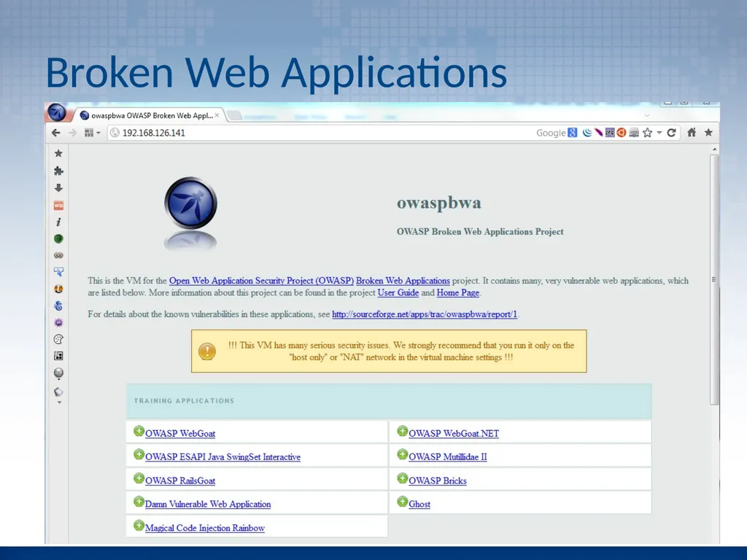Expand the OWASP RailsGoat plus icon
The height and width of the screenshot is (560, 747).
coord(139,478)
